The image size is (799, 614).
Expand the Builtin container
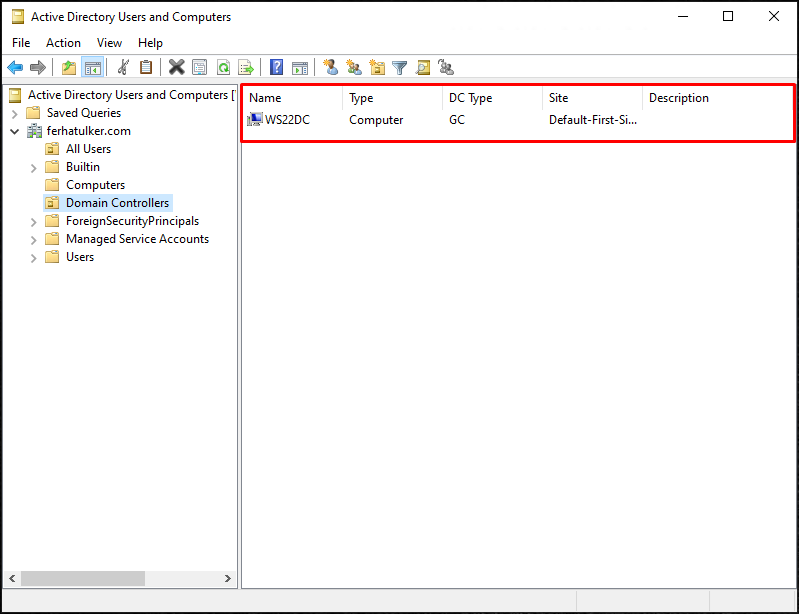[x=34, y=168]
